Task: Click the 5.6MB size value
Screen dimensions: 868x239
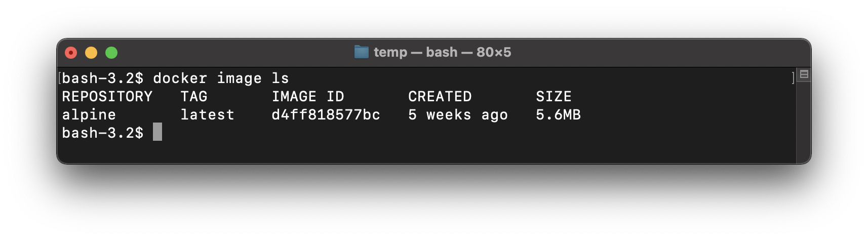Action: [558, 115]
